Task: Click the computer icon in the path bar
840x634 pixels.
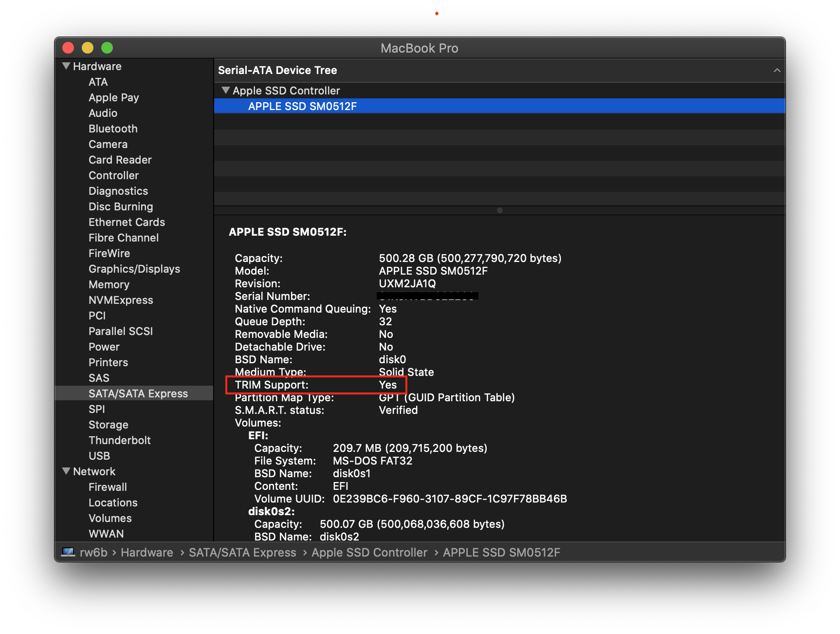Action: click(68, 552)
